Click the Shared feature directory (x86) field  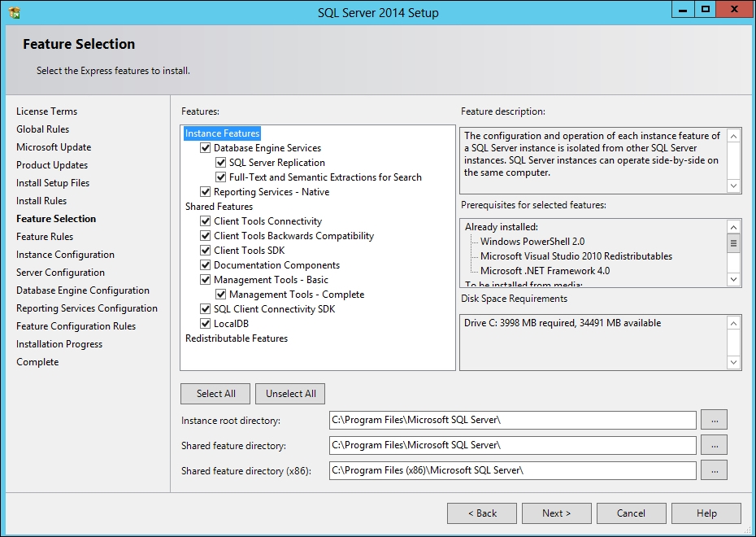(512, 470)
